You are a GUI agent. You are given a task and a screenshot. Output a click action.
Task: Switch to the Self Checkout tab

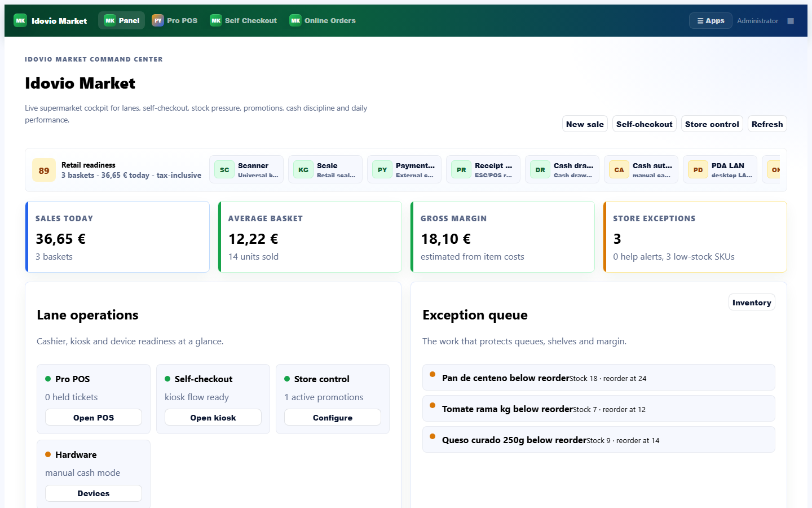(244, 21)
